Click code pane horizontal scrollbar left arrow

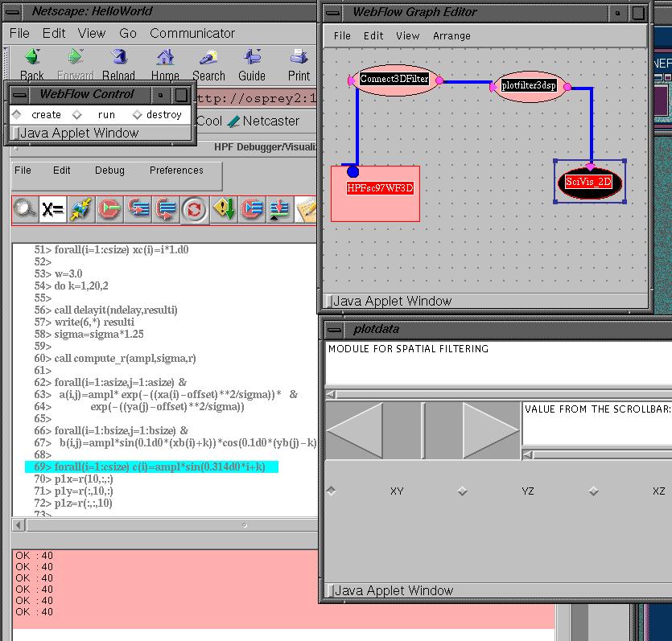click(x=18, y=524)
